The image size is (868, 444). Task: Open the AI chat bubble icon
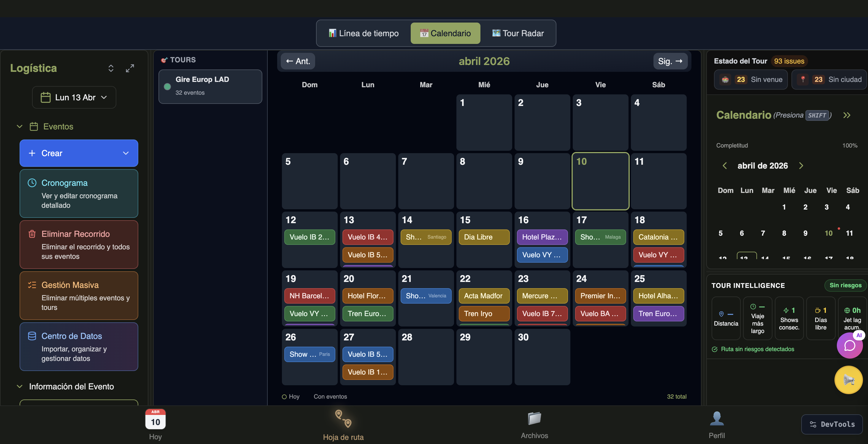(850, 345)
